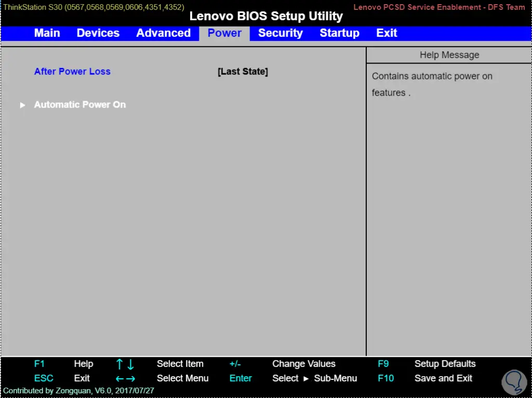The height and width of the screenshot is (398, 532).
Task: Click the up and down arrows icon
Action: click(x=125, y=364)
